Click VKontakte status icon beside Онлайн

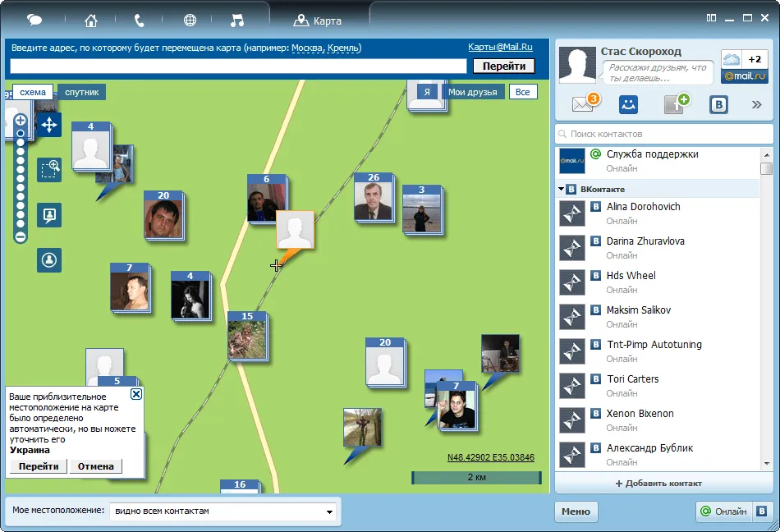[x=762, y=511]
